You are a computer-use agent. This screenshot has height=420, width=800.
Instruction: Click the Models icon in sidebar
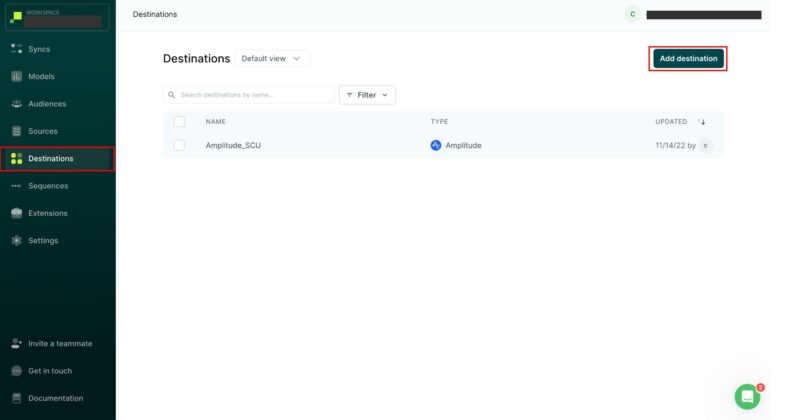click(16, 76)
